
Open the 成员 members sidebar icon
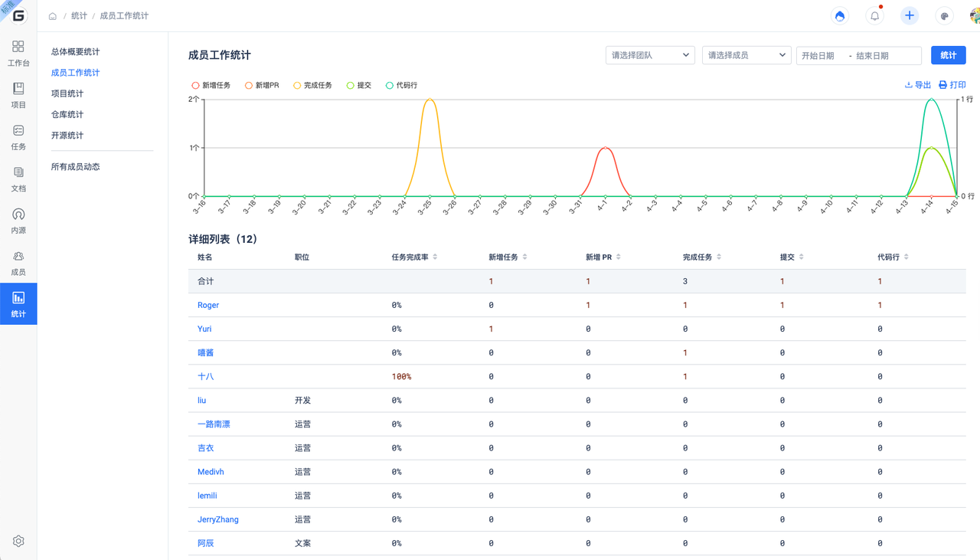[x=18, y=263]
